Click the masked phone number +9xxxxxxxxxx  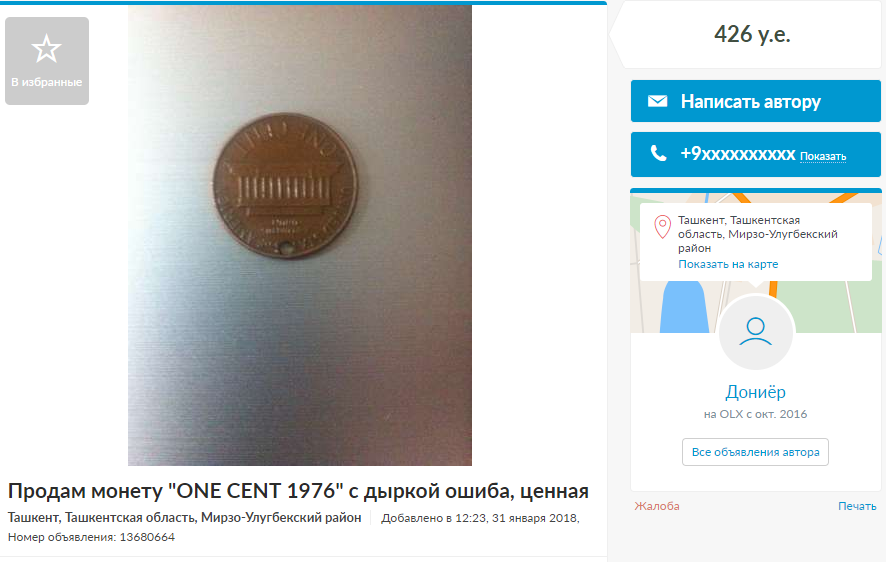click(737, 154)
